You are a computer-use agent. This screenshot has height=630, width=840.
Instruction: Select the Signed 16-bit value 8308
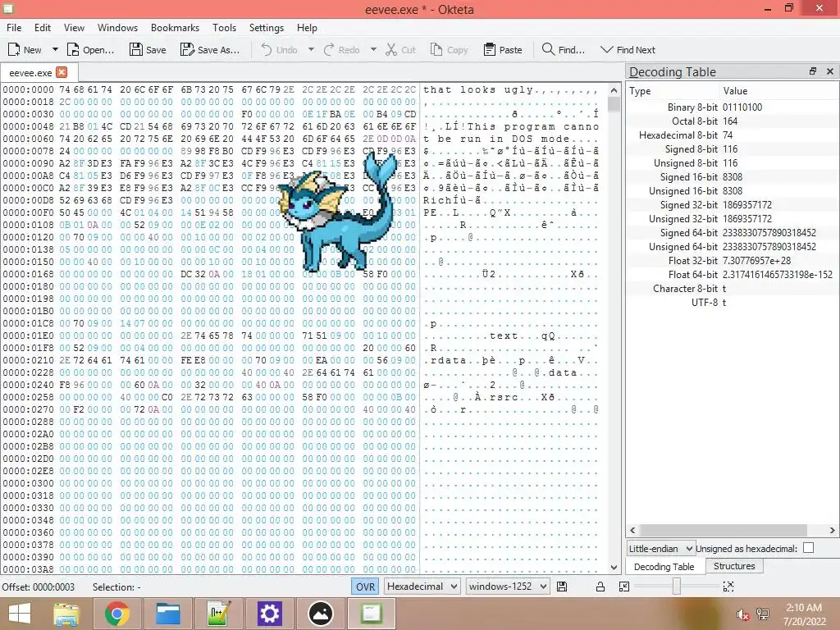[733, 177]
